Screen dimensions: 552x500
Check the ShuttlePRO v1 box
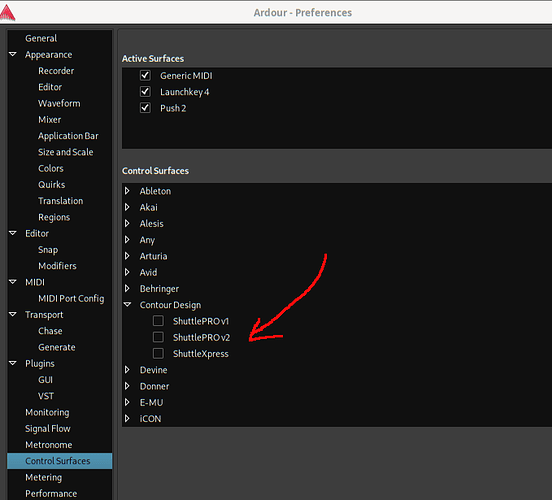point(158,321)
